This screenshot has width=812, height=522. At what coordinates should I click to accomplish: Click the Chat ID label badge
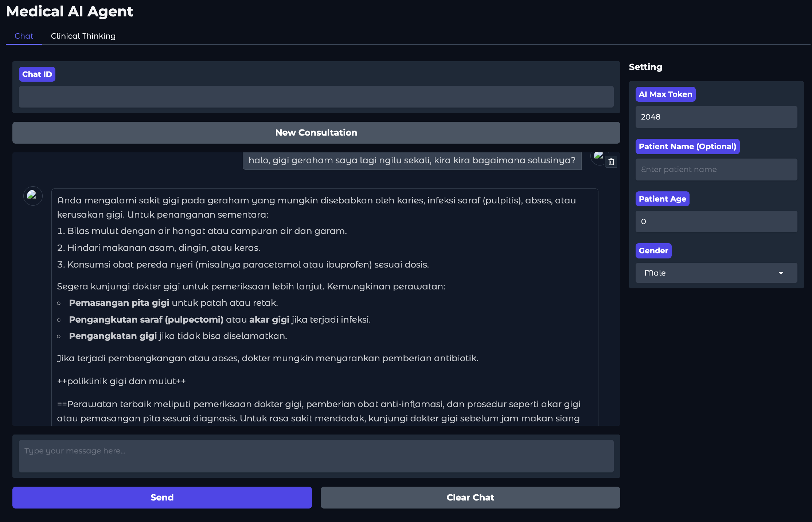point(37,74)
